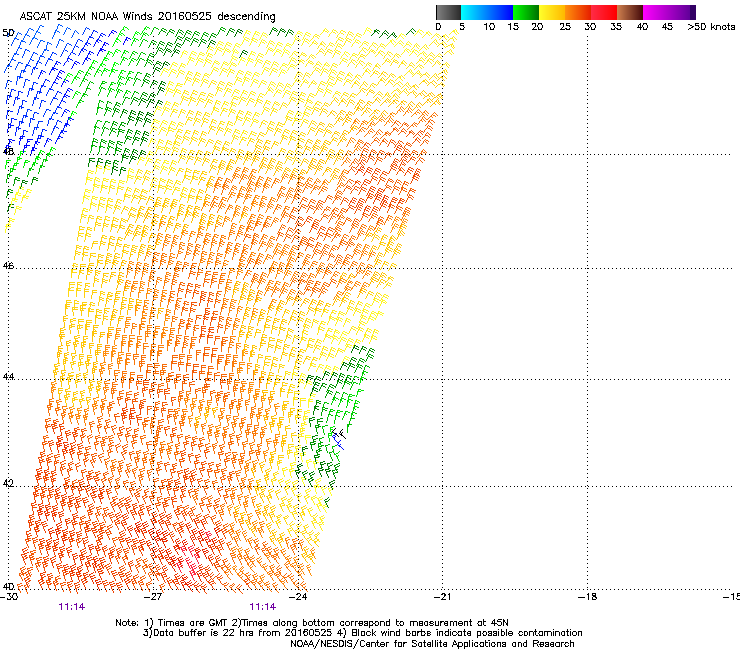The image size is (740, 650).
Task: Click the green 15-20 knots legend swatch
Action: click(526, 12)
